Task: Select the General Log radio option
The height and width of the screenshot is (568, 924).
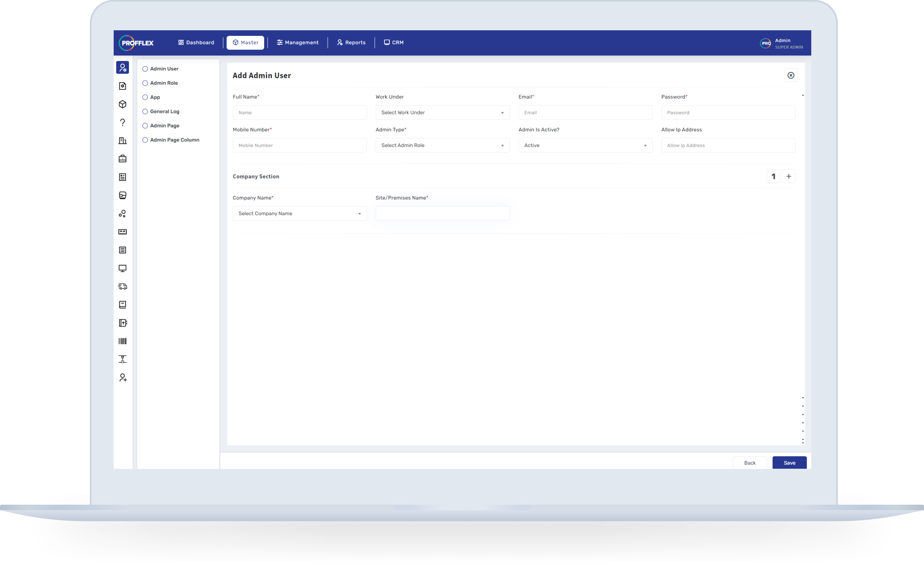Action: (x=145, y=112)
